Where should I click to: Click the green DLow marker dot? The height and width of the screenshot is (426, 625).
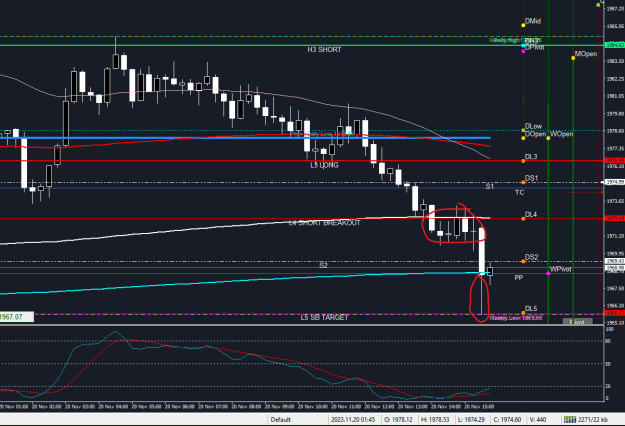pyautogui.click(x=523, y=130)
